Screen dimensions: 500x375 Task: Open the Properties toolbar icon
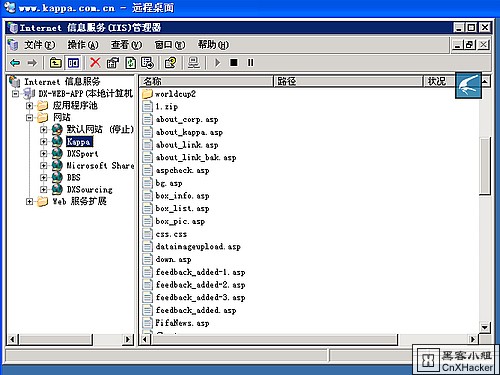tap(113, 63)
